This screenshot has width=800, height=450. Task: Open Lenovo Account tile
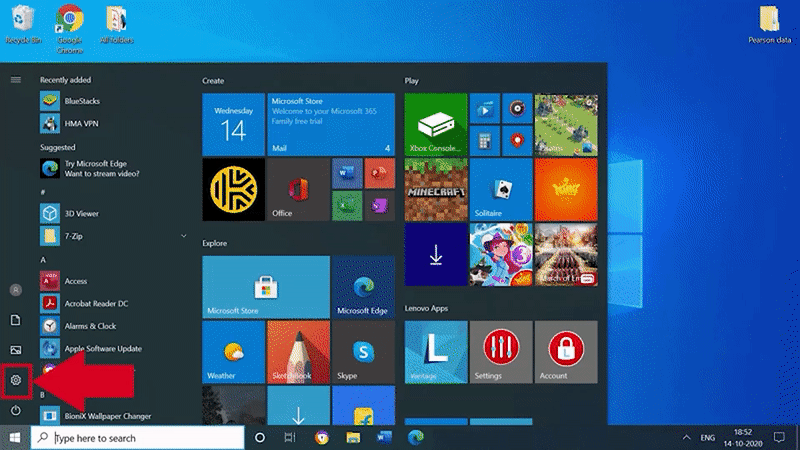click(565, 352)
